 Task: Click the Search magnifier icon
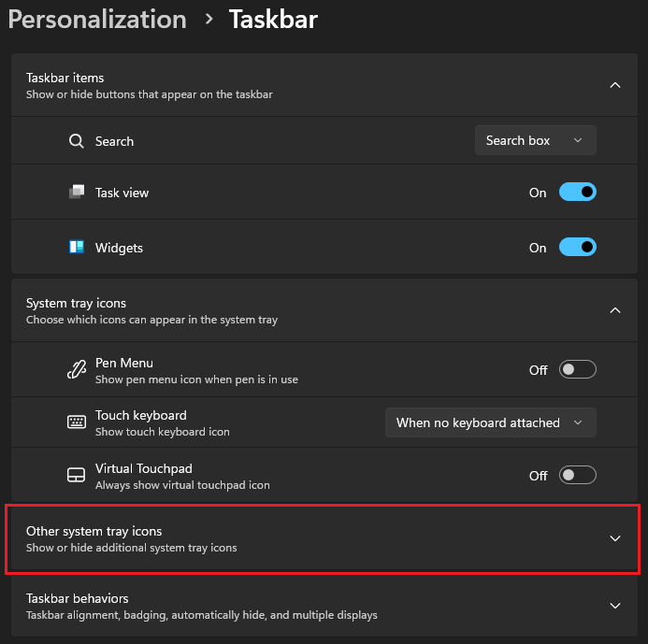77,141
